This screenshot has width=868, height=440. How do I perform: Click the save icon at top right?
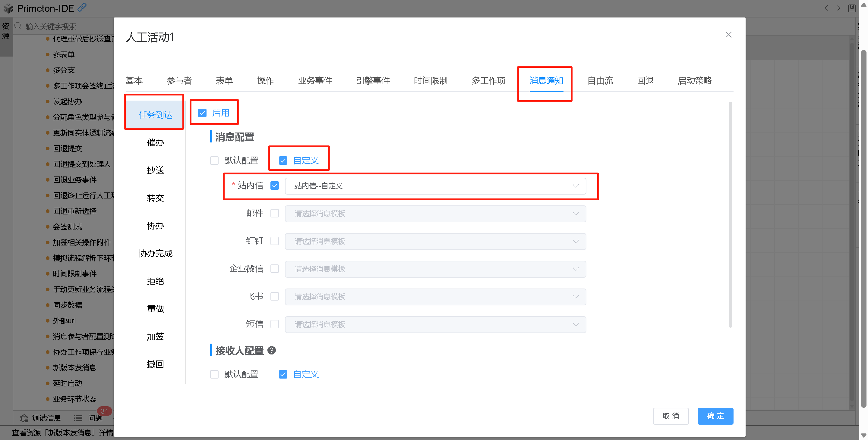(852, 8)
